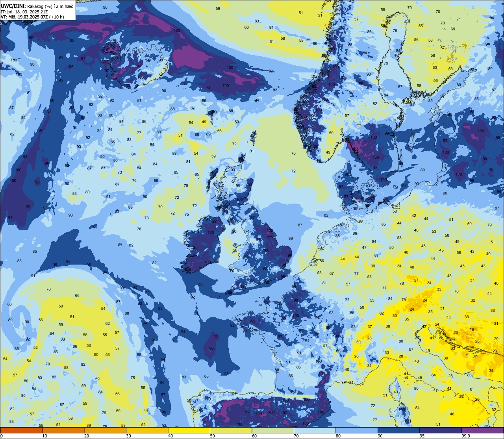Click the humidity value '27' on the map
Image resolution: width=504 pixels, height=439 pixels.
coord(416,280)
